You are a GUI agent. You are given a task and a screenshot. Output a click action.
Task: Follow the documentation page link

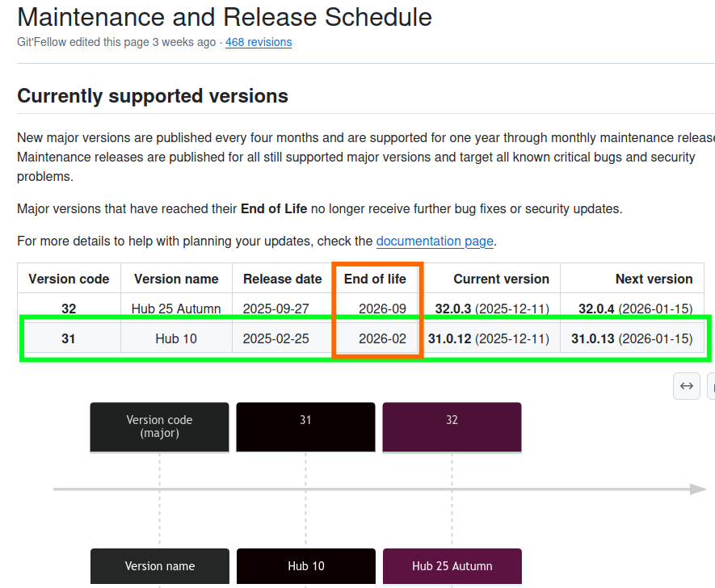click(x=434, y=241)
